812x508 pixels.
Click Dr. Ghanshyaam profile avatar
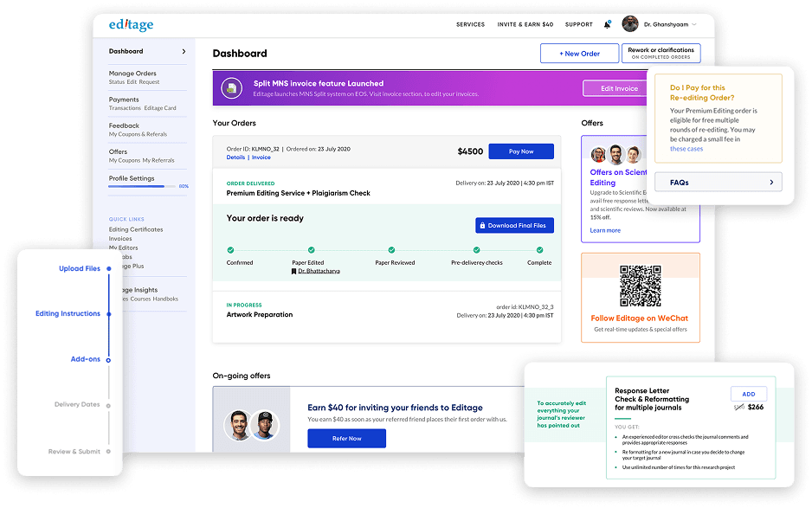(630, 24)
